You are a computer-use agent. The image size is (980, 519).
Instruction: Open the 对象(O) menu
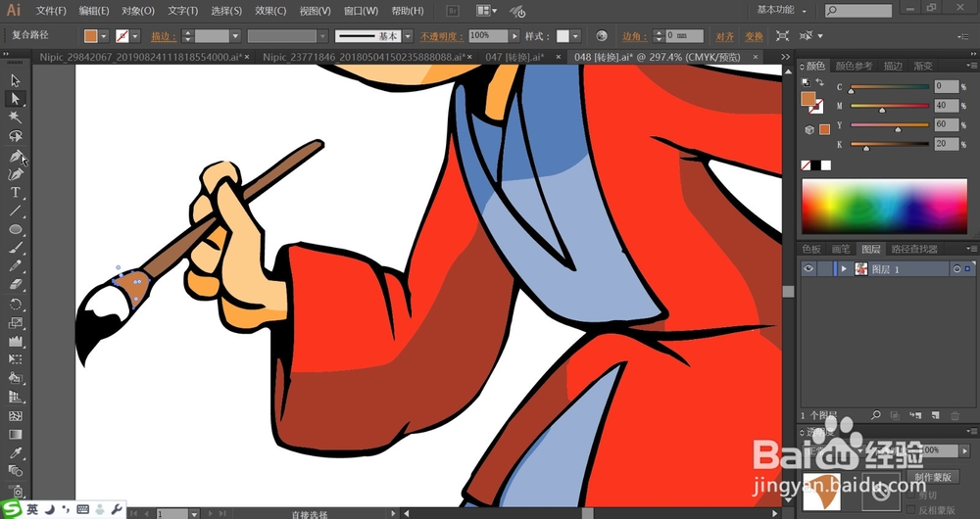(x=137, y=11)
